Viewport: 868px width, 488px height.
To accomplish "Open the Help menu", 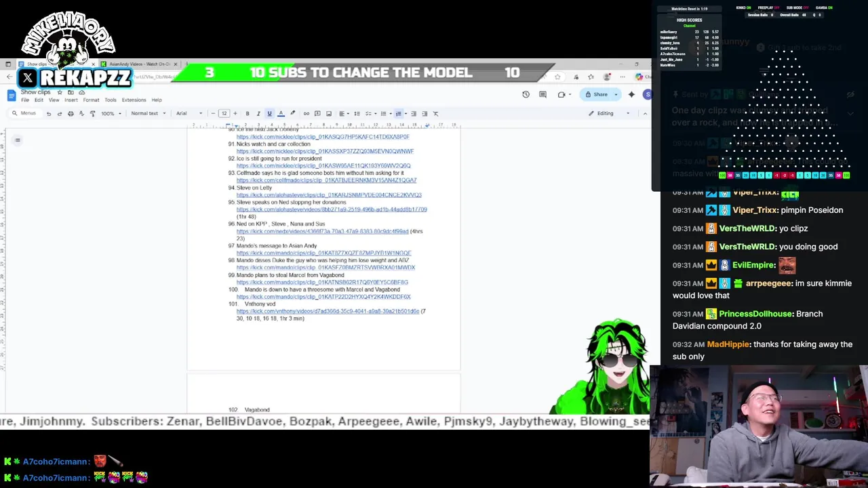I will 157,100.
